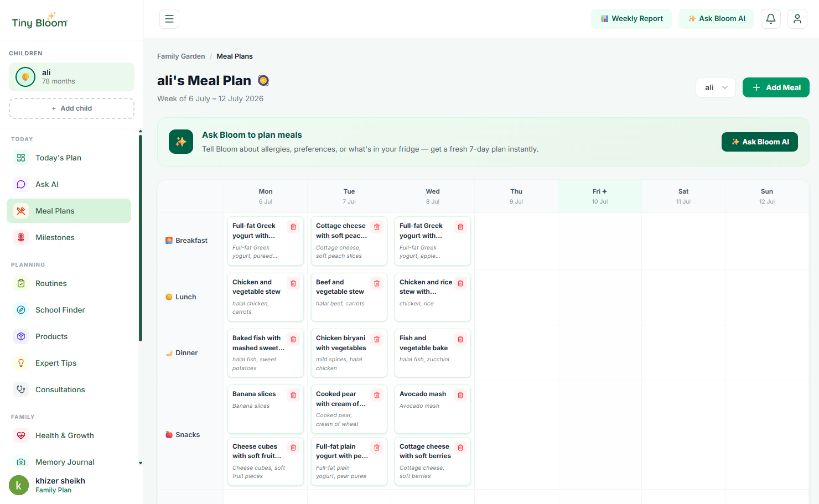Image resolution: width=819 pixels, height=504 pixels.
Task: Delete the Fish and vegetable bake dinner
Action: (460, 339)
